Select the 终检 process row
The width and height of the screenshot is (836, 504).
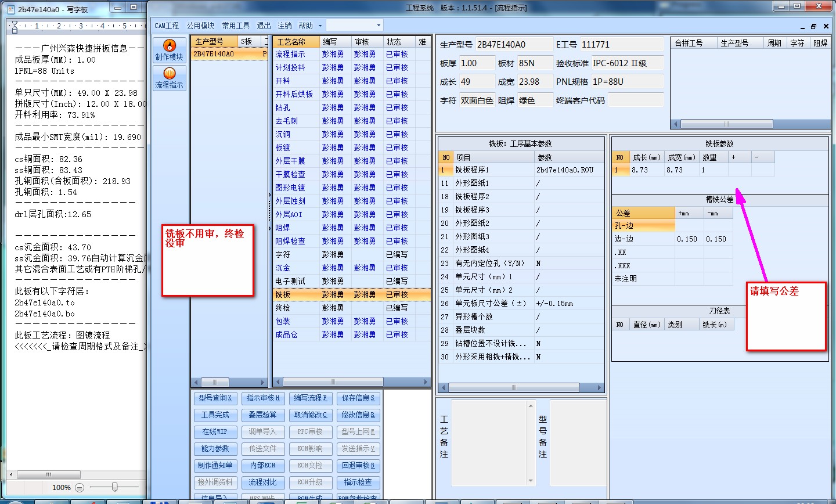pyautogui.click(x=352, y=308)
